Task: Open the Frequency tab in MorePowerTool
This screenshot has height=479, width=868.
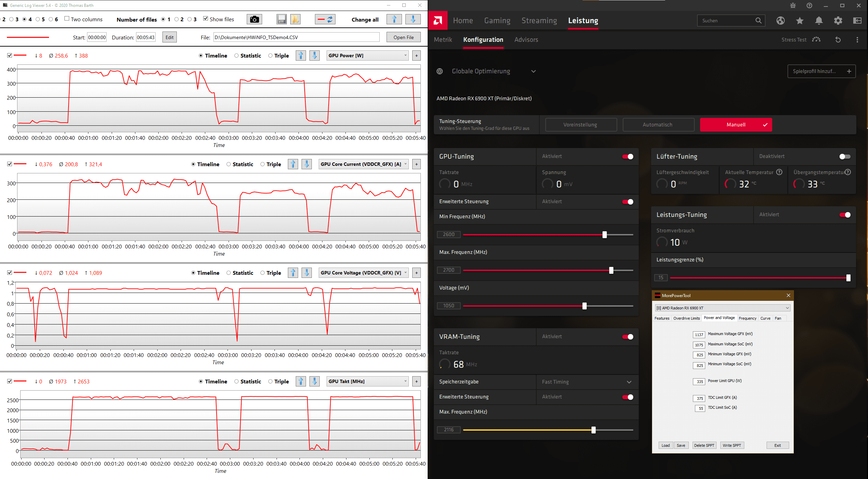Action: [747, 318]
